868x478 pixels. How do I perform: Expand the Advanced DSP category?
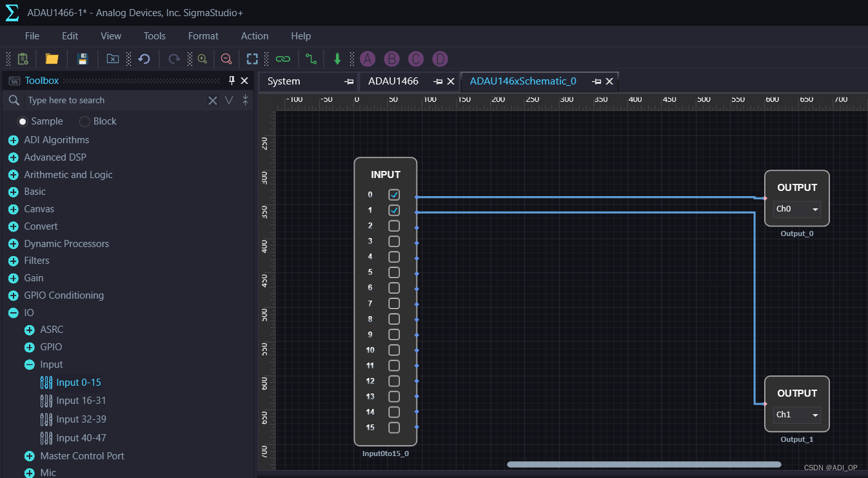tap(13, 157)
